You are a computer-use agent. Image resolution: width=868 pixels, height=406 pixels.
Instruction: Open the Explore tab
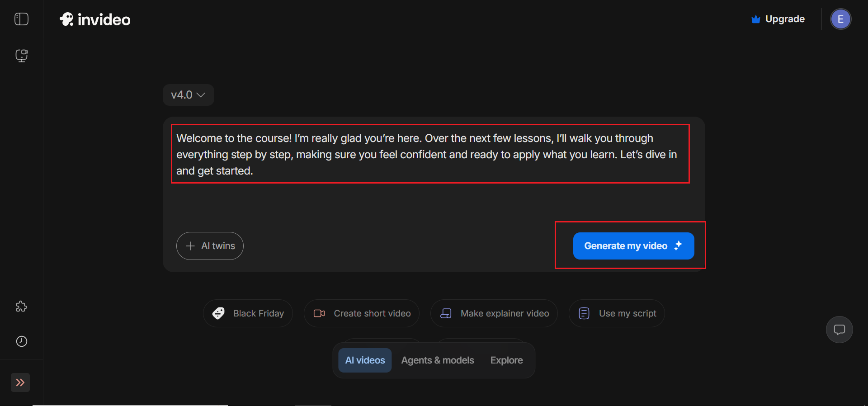(x=506, y=360)
